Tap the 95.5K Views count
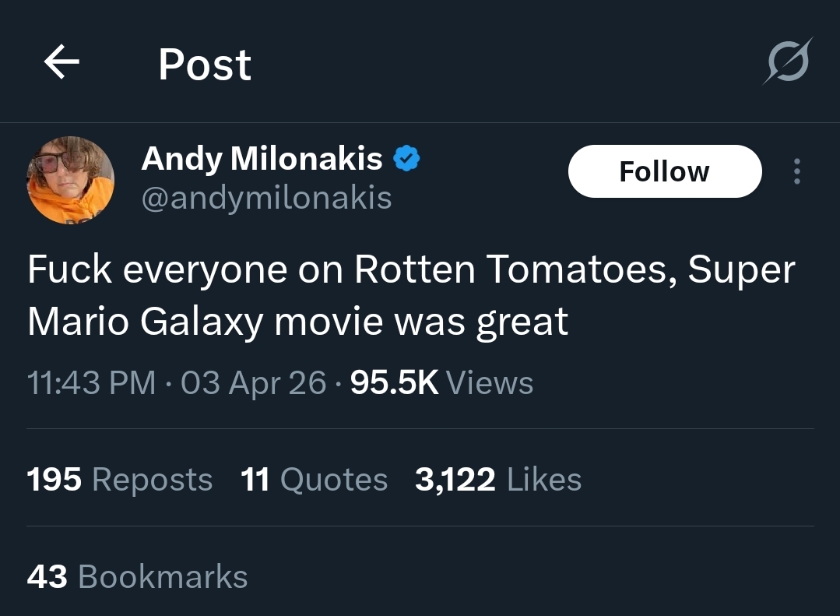The image size is (840, 616). (x=441, y=383)
